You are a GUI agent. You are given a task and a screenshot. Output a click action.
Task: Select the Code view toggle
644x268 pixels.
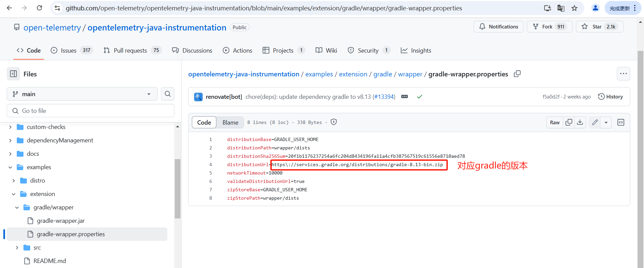point(204,122)
